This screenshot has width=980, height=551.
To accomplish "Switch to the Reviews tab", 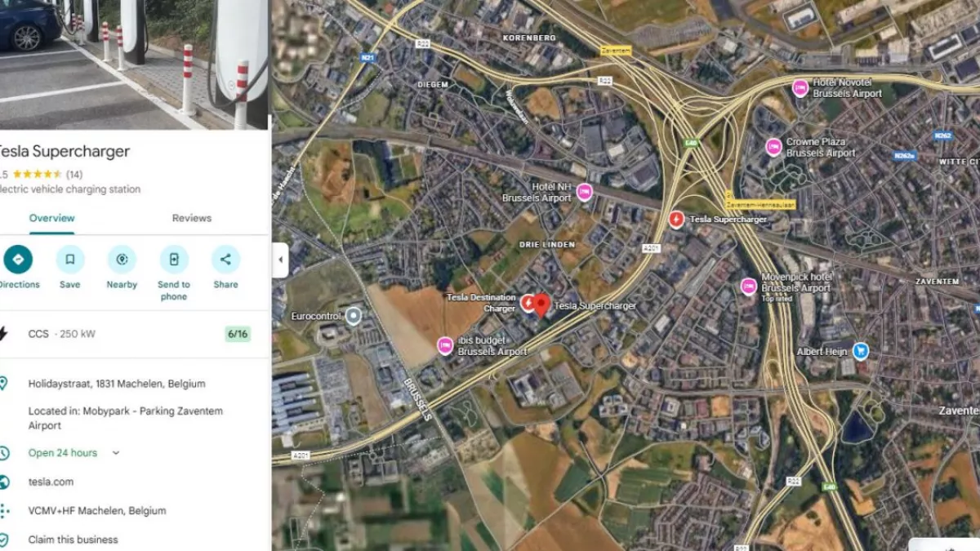I will click(x=192, y=218).
